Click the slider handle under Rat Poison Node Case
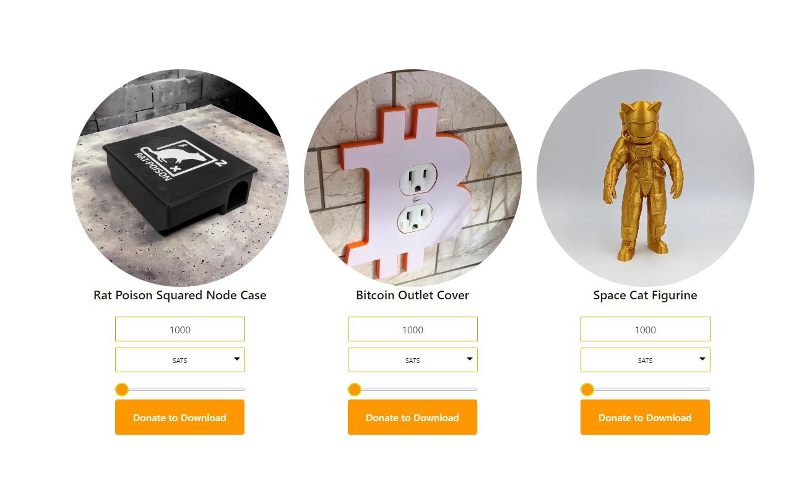 [x=122, y=390]
